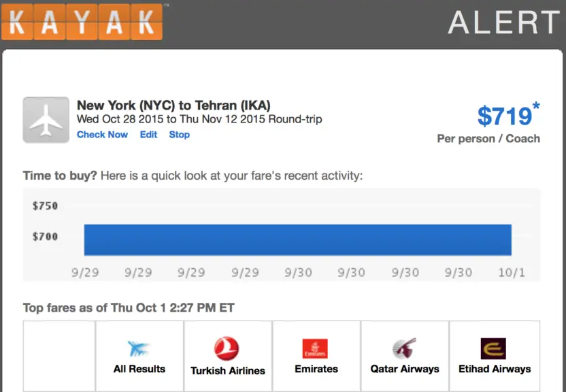566x392 pixels.
Task: Open the Check Now link
Action: [102, 135]
